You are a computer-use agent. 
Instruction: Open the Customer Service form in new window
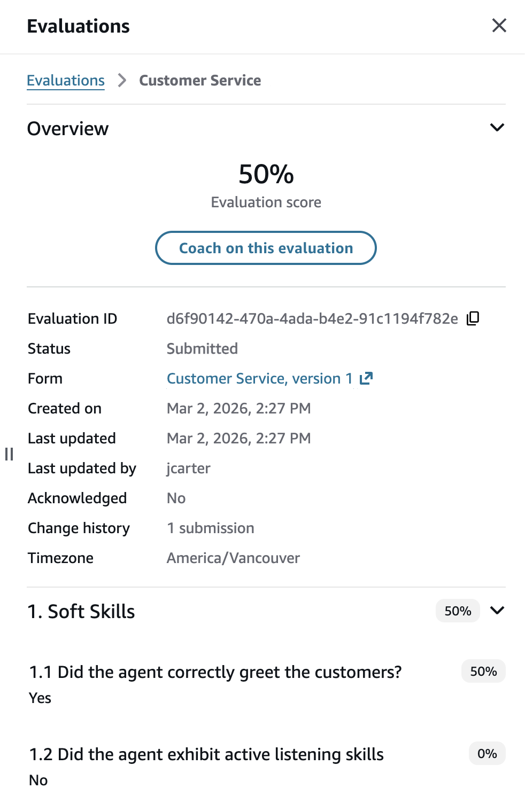click(x=367, y=378)
